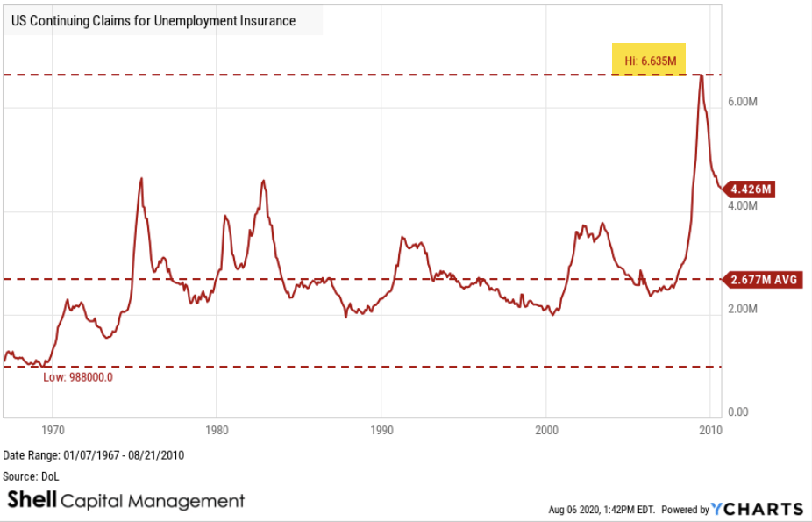Click the 2010 x-axis label
Screen dimensions: 812x522
[709, 431]
